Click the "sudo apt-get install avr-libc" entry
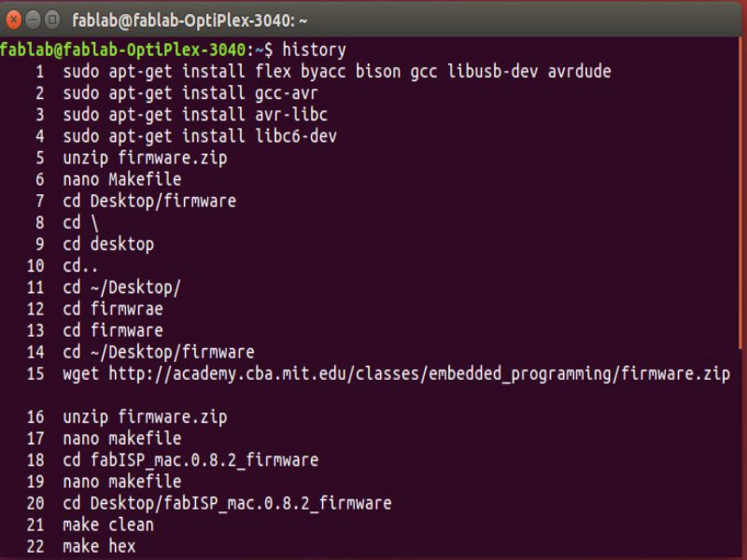 (x=195, y=115)
